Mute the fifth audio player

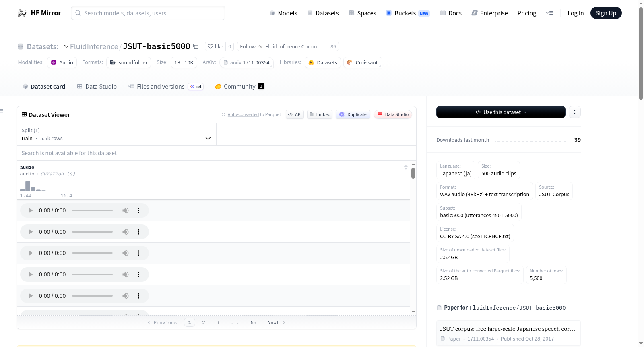126,296
